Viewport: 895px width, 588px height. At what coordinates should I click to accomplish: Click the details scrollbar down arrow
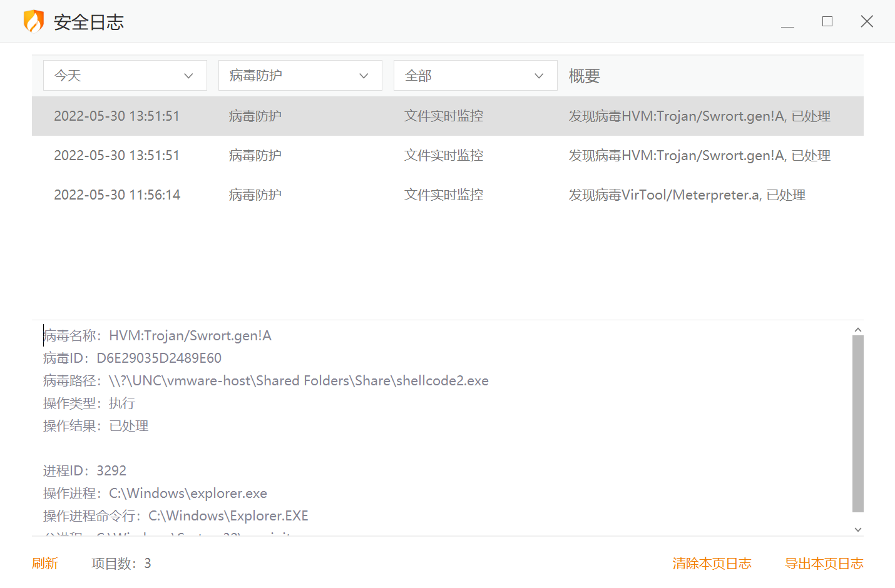pyautogui.click(x=858, y=529)
